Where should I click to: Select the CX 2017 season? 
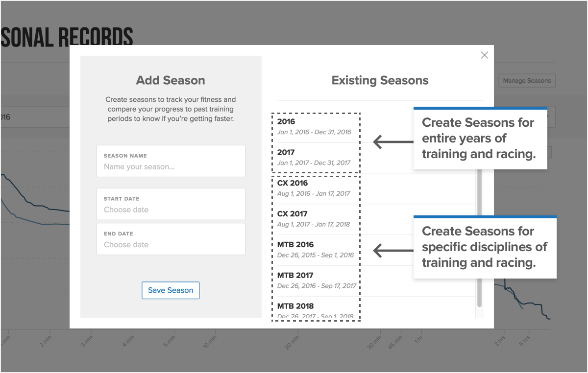(376, 219)
